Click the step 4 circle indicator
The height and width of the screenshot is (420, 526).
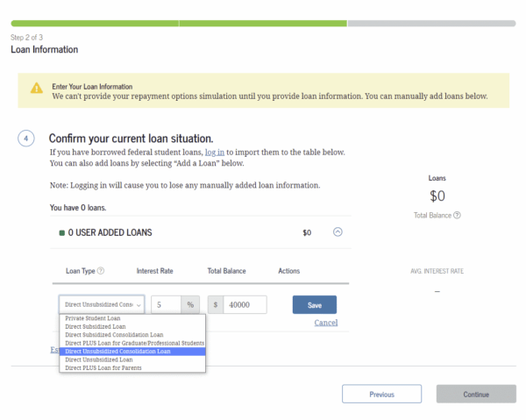[26, 139]
